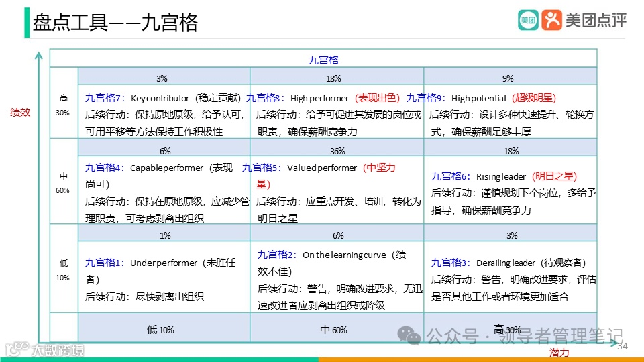
Task: Click the 中 60% performance row label
Action: pyautogui.click(x=63, y=183)
